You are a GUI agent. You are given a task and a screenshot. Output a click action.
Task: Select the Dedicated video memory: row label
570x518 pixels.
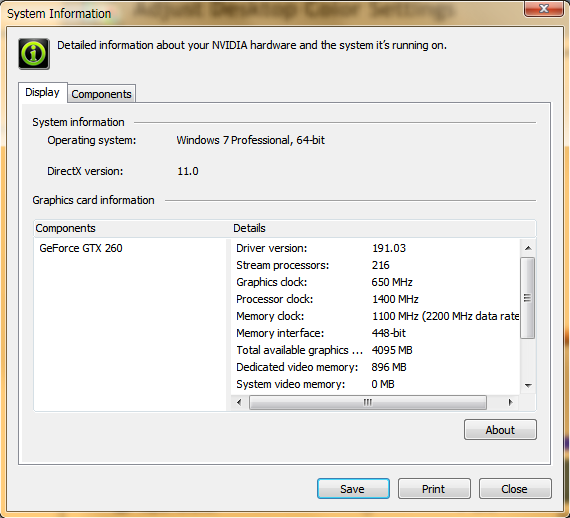pos(297,368)
